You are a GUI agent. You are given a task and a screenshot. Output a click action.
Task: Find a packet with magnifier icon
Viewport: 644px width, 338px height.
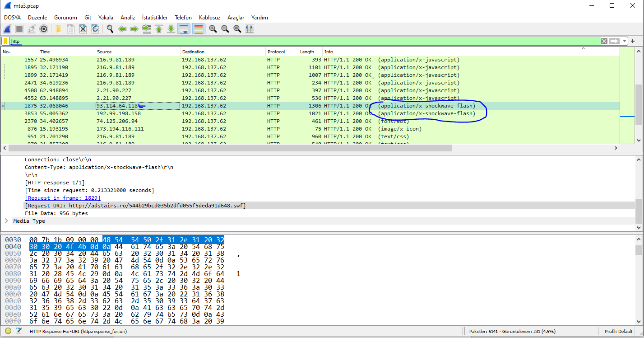click(x=110, y=29)
